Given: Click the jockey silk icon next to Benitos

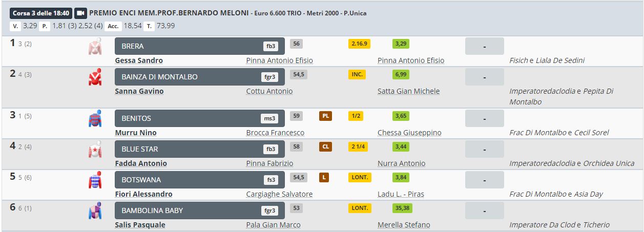Looking at the screenshot, I should 95,119.
